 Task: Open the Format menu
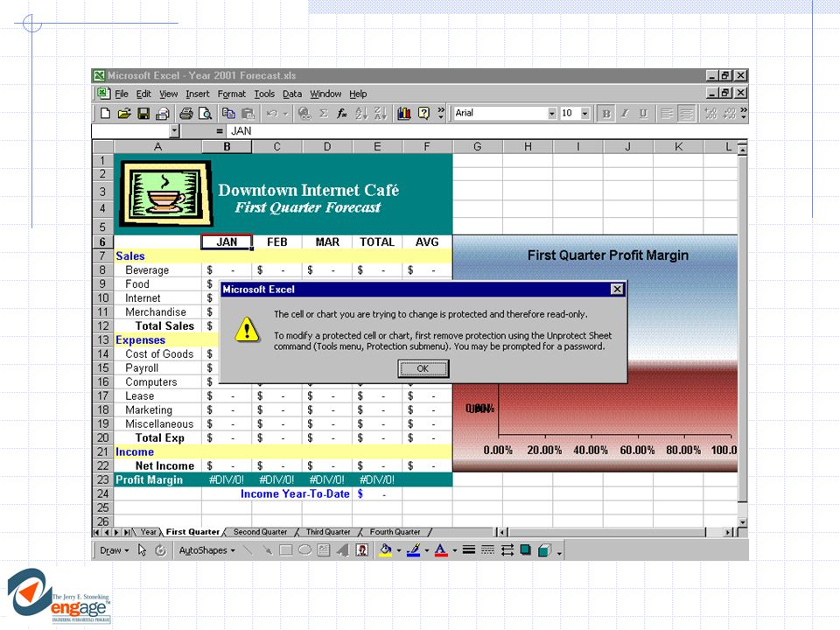231,94
